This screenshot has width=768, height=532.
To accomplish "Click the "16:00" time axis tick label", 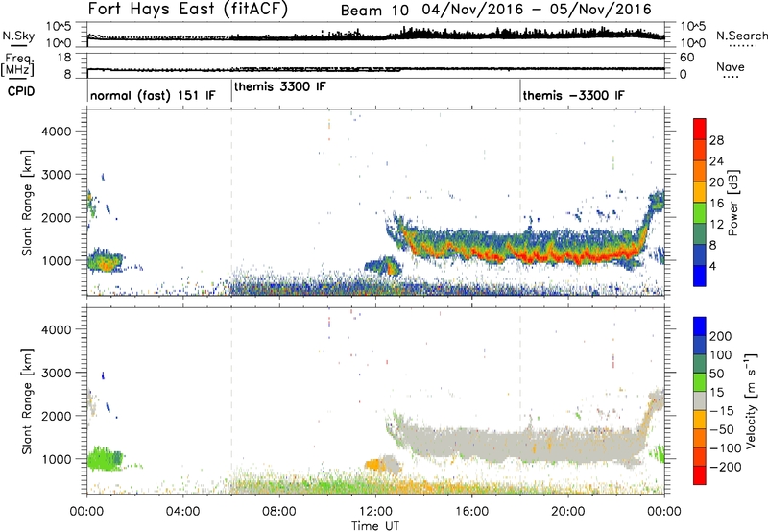I will (x=471, y=512).
